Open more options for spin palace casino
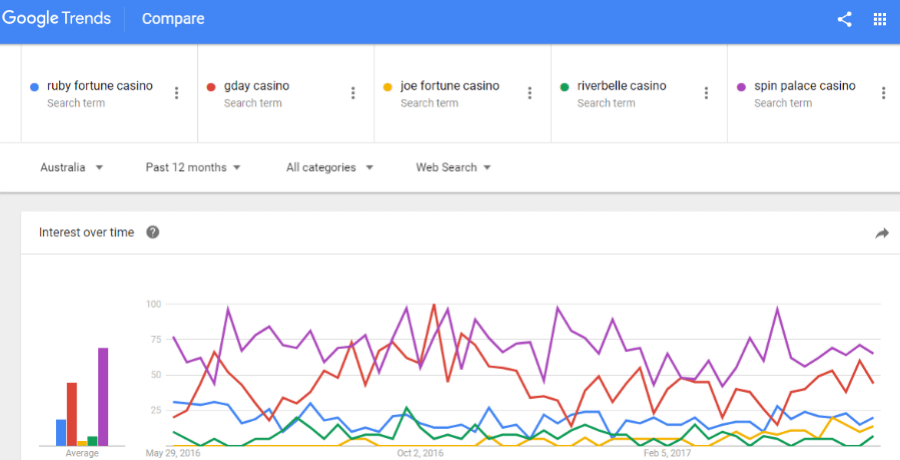Viewport: 900px width, 460px height. (883, 92)
